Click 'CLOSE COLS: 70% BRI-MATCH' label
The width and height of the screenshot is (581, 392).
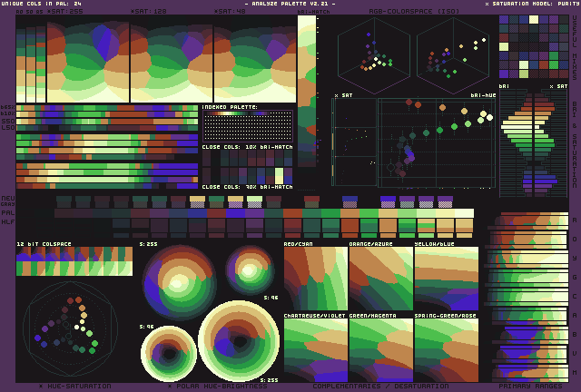click(x=248, y=187)
